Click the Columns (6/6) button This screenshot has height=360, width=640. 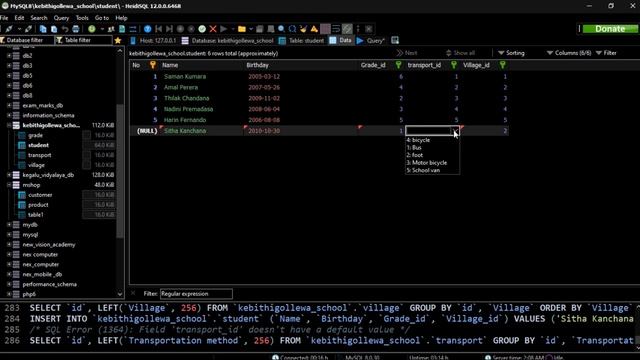tap(569, 53)
